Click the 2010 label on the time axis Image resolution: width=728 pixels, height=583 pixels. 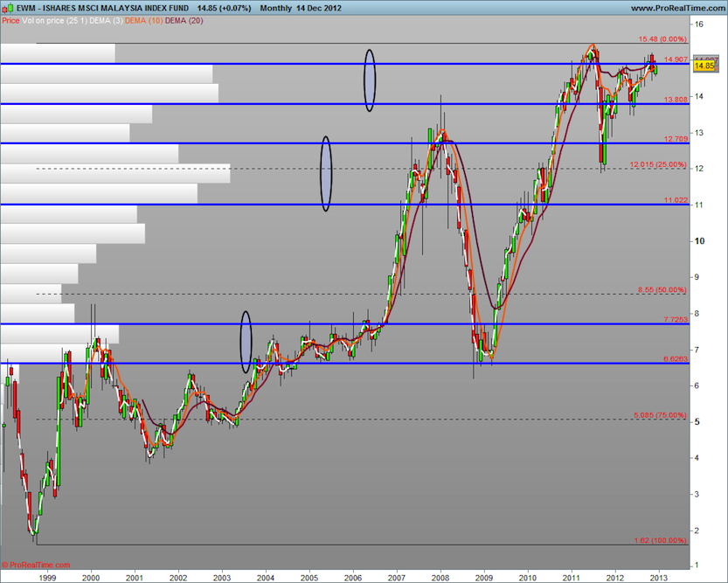(528, 578)
